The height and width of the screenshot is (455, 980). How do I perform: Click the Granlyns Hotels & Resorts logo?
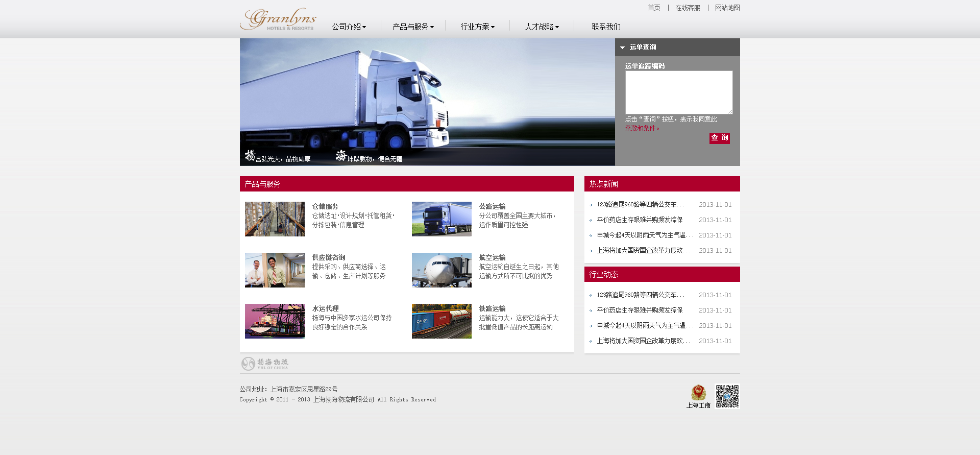tap(278, 19)
